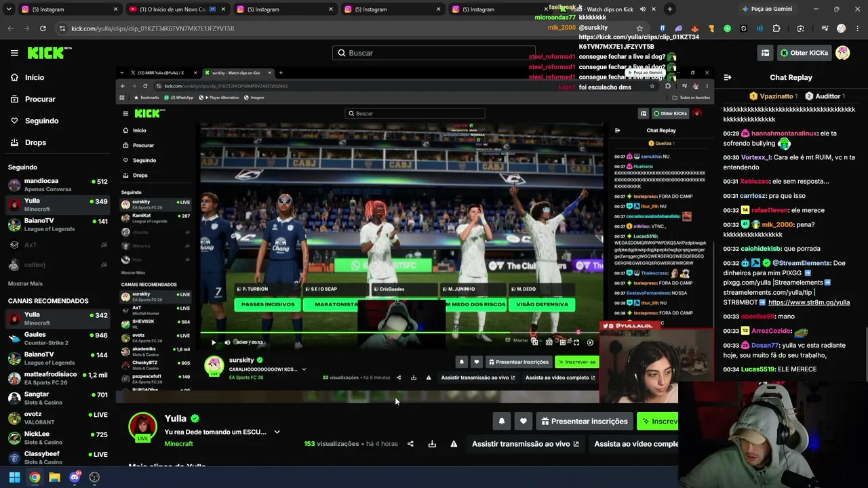Open the Chrome extensions puzzle icon
The image size is (868, 488).
[776, 28]
